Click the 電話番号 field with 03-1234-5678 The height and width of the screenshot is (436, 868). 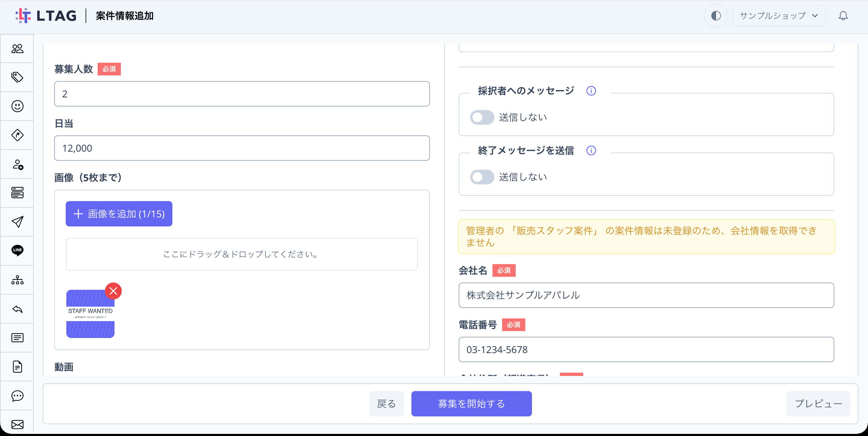pyautogui.click(x=646, y=349)
